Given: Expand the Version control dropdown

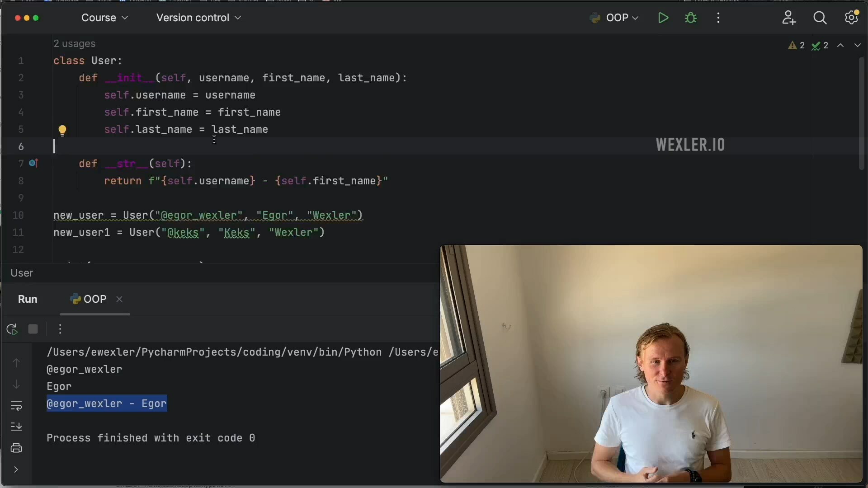Looking at the screenshot, I should click(x=199, y=18).
